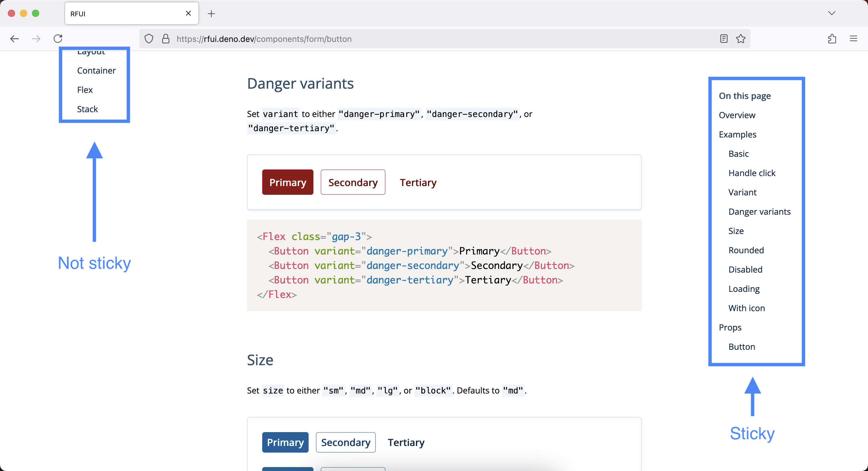Open the browser hamburger menu
Image resolution: width=868 pixels, height=471 pixels.
pyautogui.click(x=854, y=39)
